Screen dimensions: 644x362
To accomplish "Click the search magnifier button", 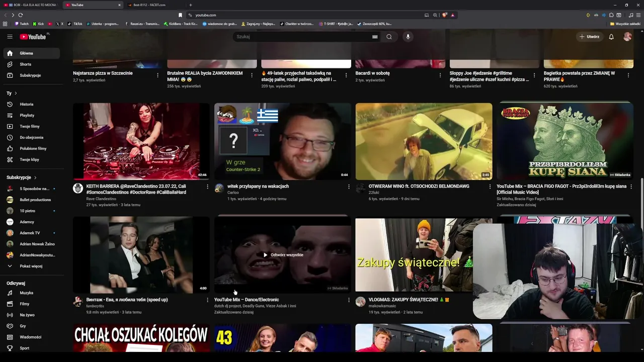I will 389,37.
